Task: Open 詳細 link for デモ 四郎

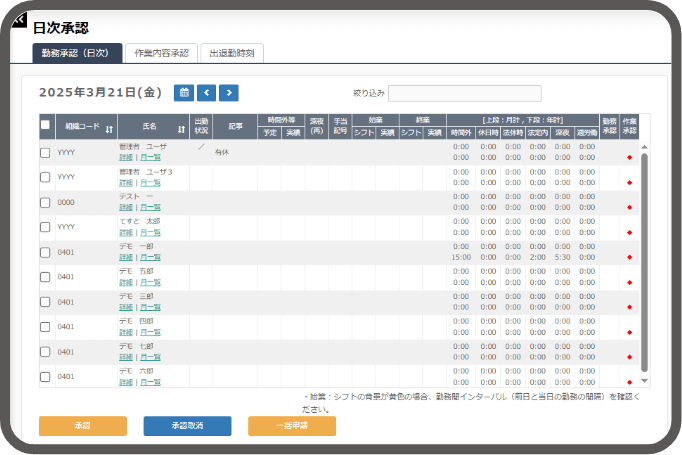Action: coord(126,332)
